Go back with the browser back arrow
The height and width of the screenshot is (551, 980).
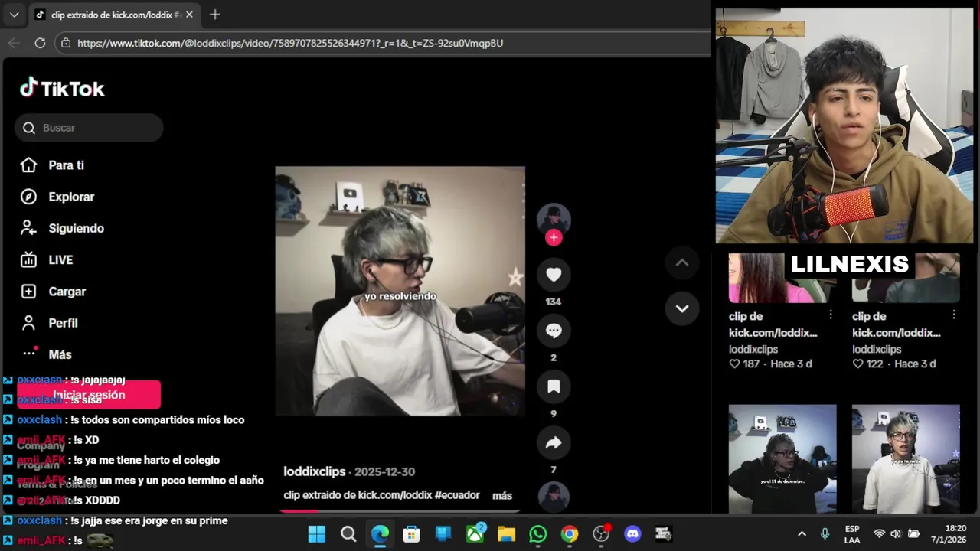point(14,43)
